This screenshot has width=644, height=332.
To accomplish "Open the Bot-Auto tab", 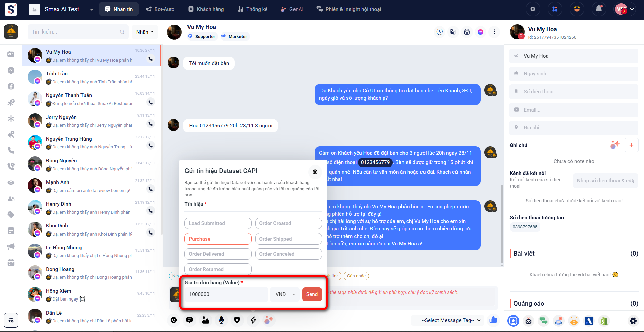I will point(160,9).
